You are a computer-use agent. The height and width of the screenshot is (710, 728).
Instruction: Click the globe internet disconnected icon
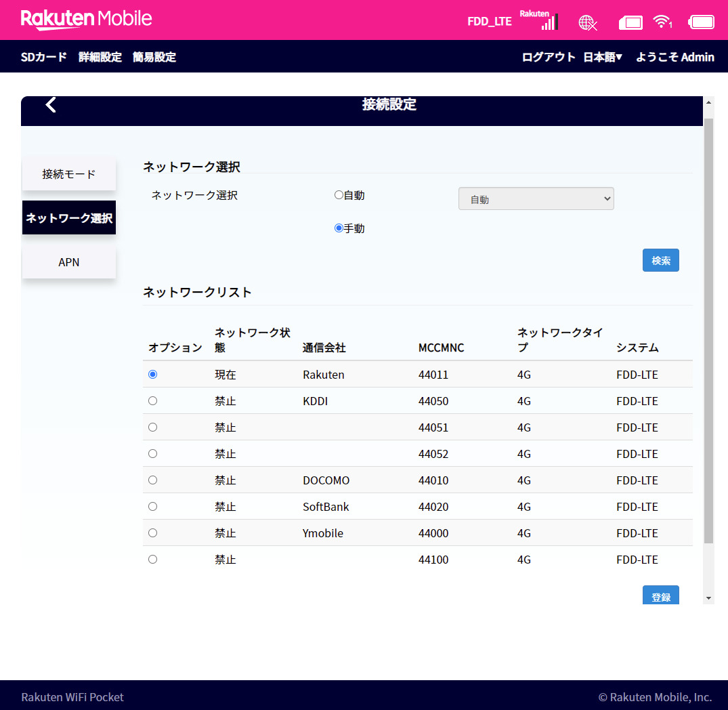[588, 22]
